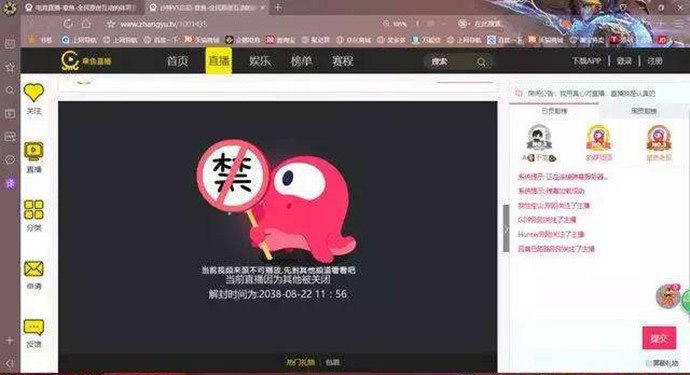The image size is (690, 375).
Task: Open the chat bubble feedback icon
Action: [x=34, y=327]
